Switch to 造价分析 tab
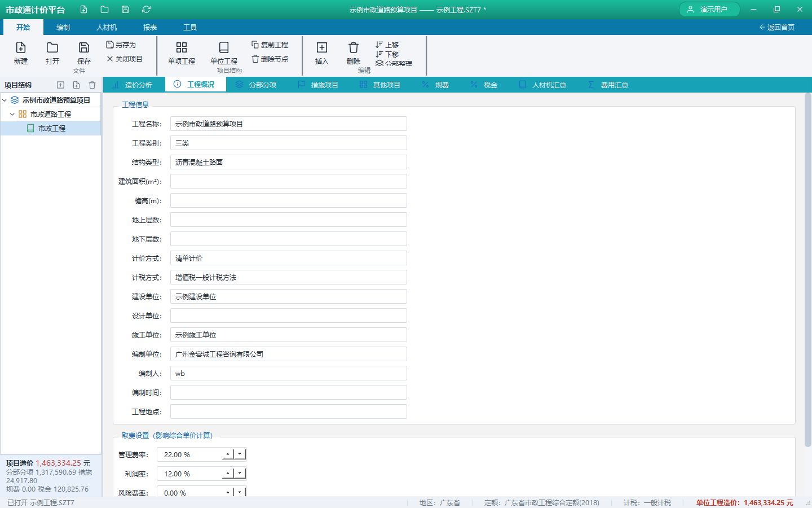Image resolution: width=812 pixels, height=508 pixels. tap(133, 85)
